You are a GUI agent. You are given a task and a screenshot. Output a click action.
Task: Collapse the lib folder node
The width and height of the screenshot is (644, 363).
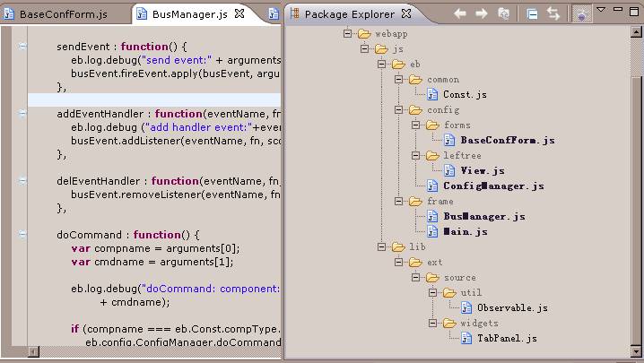pyautogui.click(x=381, y=246)
